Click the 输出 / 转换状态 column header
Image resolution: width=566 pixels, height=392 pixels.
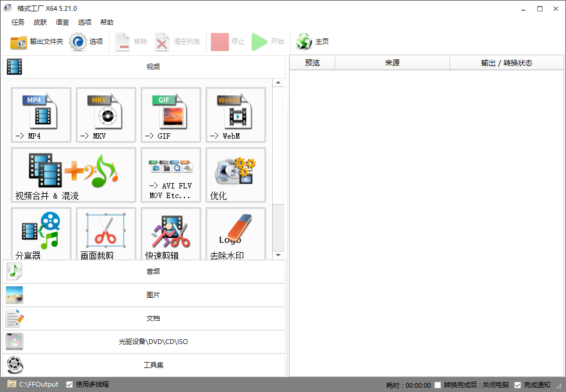click(x=507, y=63)
